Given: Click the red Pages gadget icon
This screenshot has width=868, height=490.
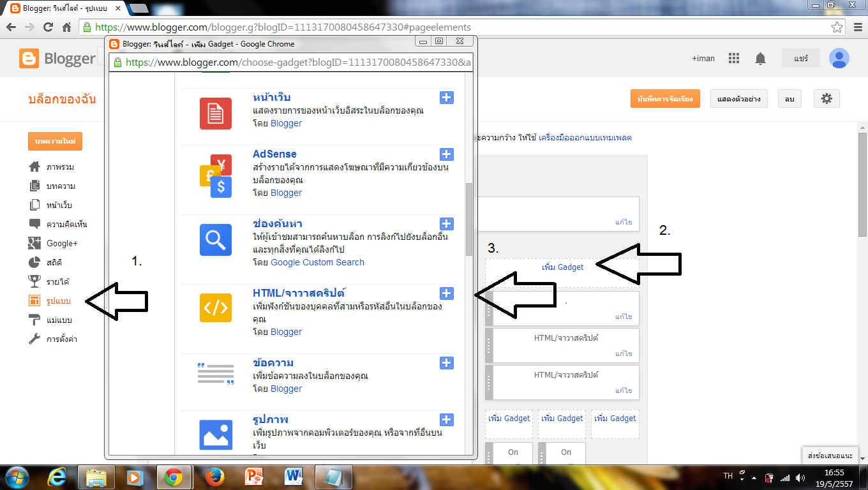Looking at the screenshot, I should 216,114.
